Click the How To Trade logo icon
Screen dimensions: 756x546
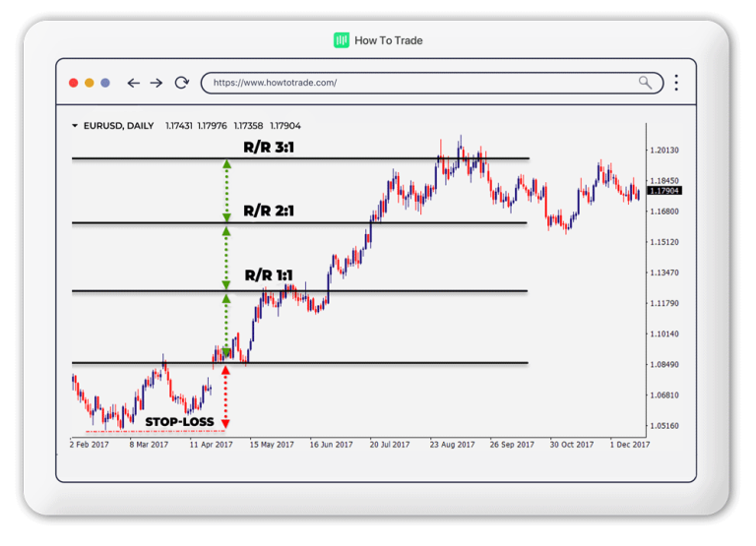pos(342,40)
